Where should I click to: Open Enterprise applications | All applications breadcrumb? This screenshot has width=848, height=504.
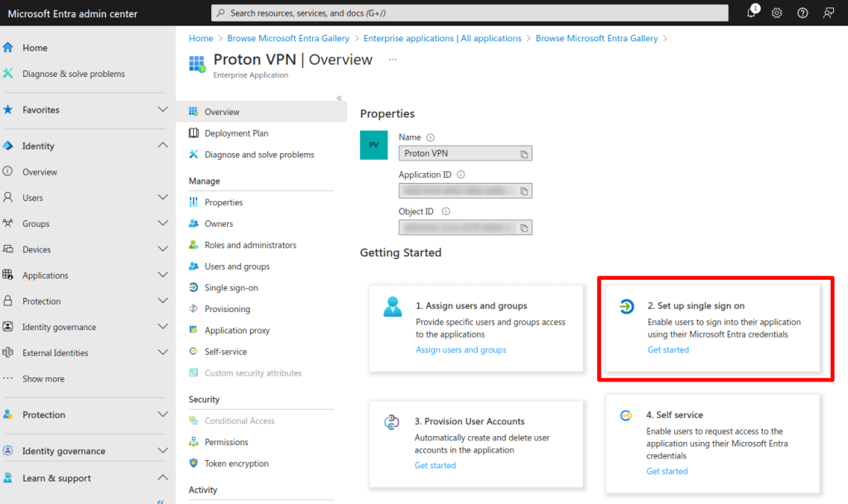(442, 38)
